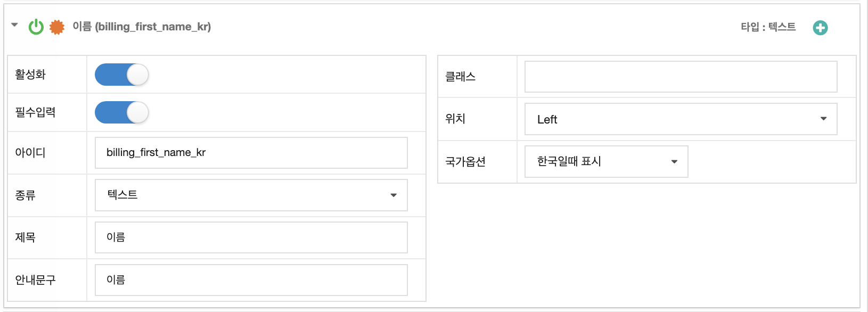The height and width of the screenshot is (312, 868).
Task: Click the 필수입력 row label
Action: pyautogui.click(x=35, y=112)
